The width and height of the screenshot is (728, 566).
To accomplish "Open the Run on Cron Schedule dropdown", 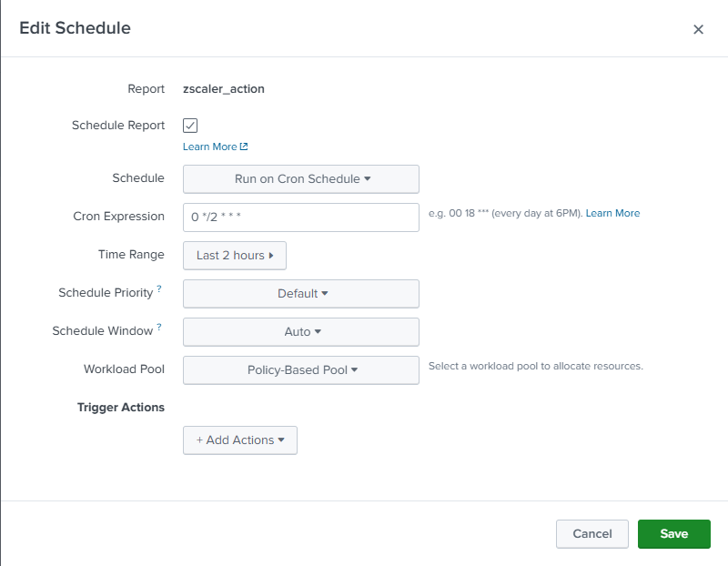I will (x=301, y=179).
